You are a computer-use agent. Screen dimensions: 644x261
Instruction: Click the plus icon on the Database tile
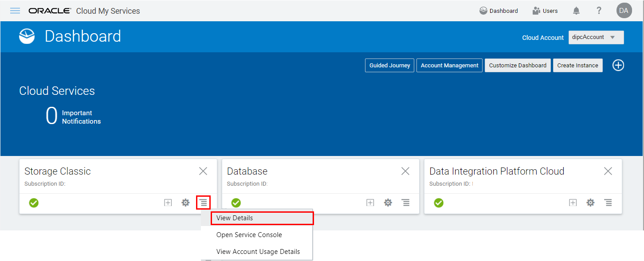pyautogui.click(x=370, y=203)
